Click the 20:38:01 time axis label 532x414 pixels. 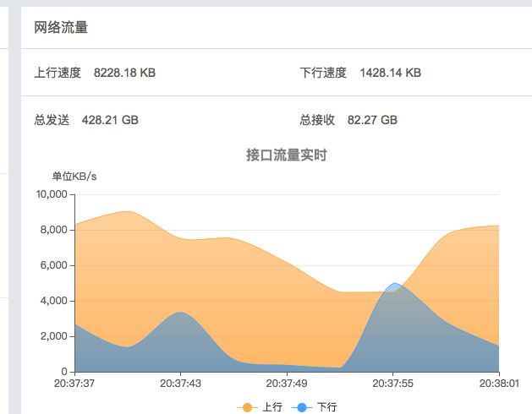[x=499, y=384]
